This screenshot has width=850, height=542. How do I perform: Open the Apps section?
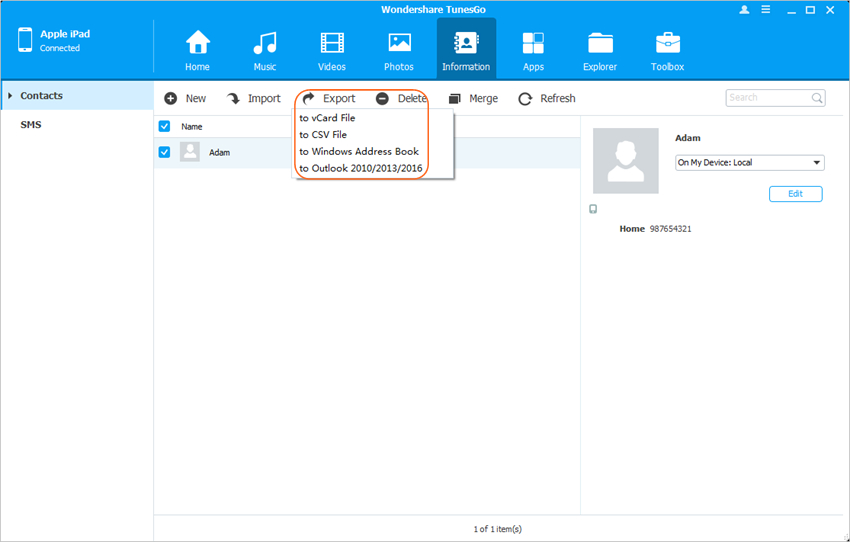(533, 44)
